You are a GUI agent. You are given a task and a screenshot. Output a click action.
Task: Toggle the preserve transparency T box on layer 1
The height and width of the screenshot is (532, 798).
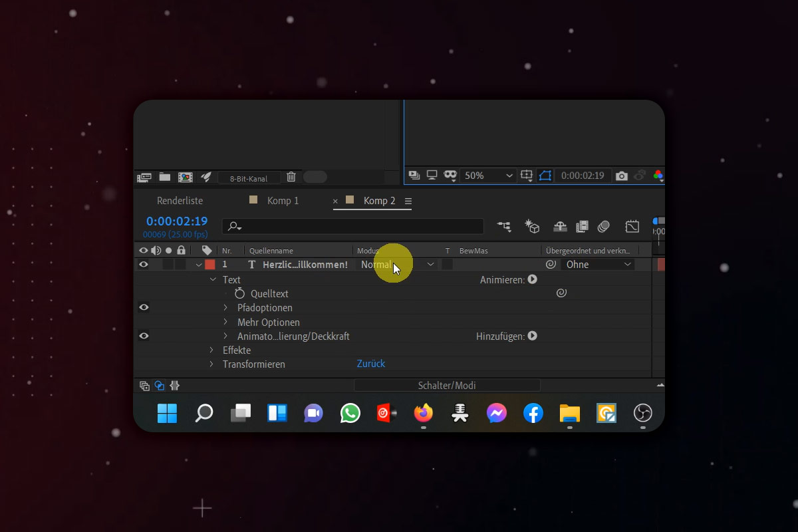coord(448,265)
